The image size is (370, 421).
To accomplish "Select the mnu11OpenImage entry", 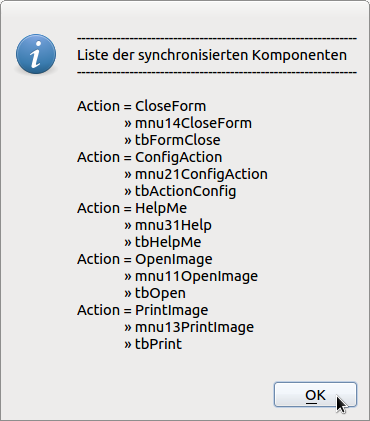I will [x=191, y=276].
